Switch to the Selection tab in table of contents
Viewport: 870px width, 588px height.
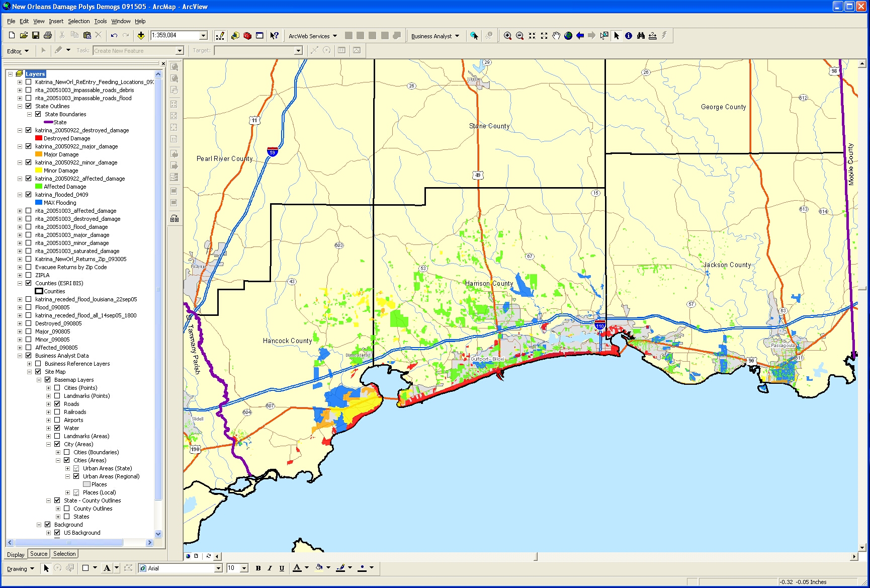point(64,554)
